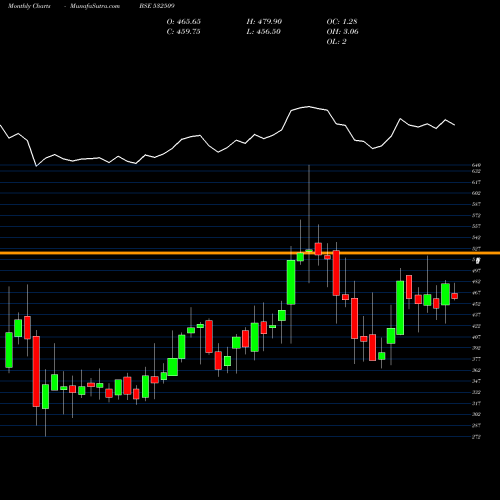This screenshot has height=500, width=500.
Task: Select the high value "H: 479.90"
Action: click(264, 22)
